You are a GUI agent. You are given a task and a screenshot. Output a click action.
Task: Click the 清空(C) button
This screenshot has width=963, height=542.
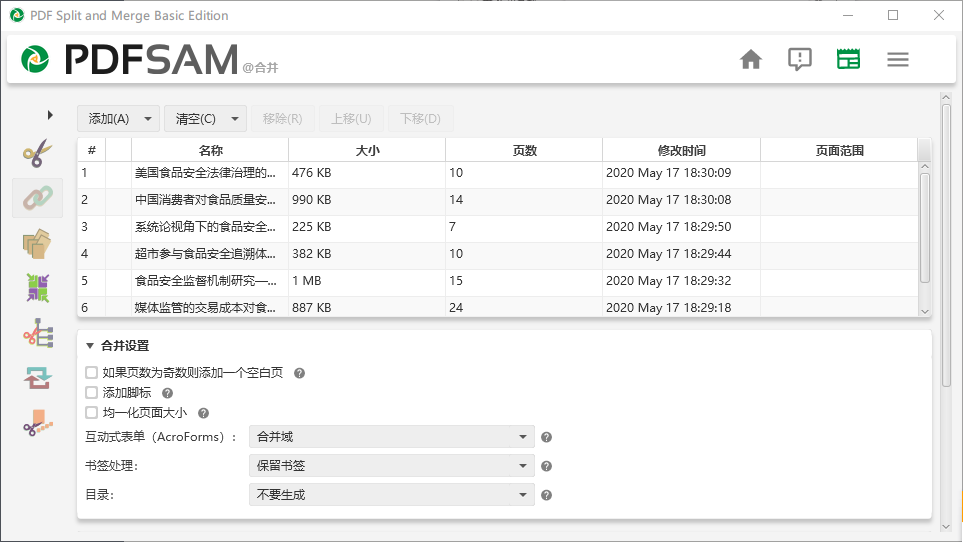pyautogui.click(x=195, y=118)
